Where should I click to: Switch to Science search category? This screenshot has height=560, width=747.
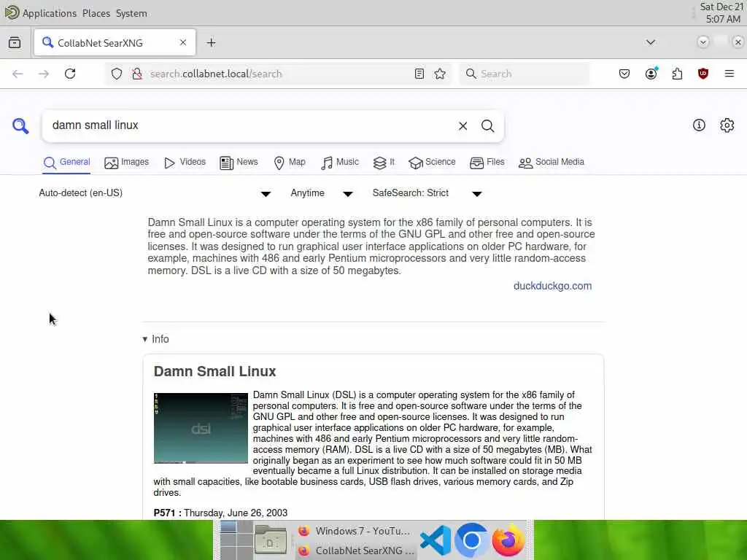click(432, 163)
